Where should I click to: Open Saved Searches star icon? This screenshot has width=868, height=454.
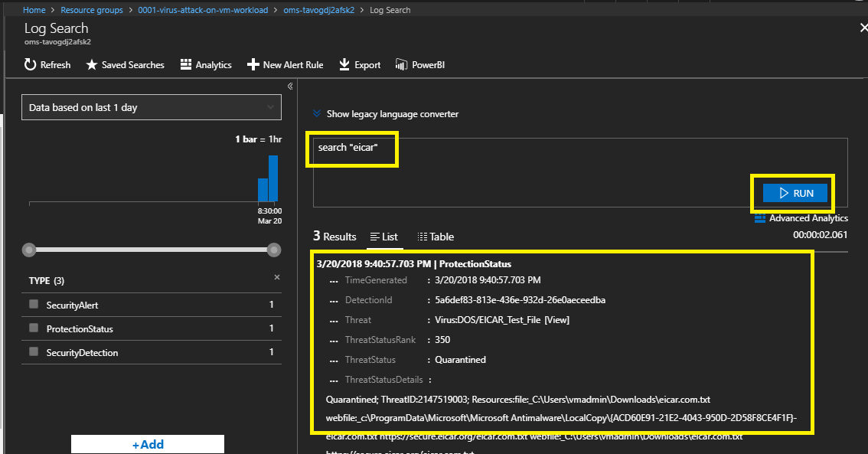[x=91, y=65]
